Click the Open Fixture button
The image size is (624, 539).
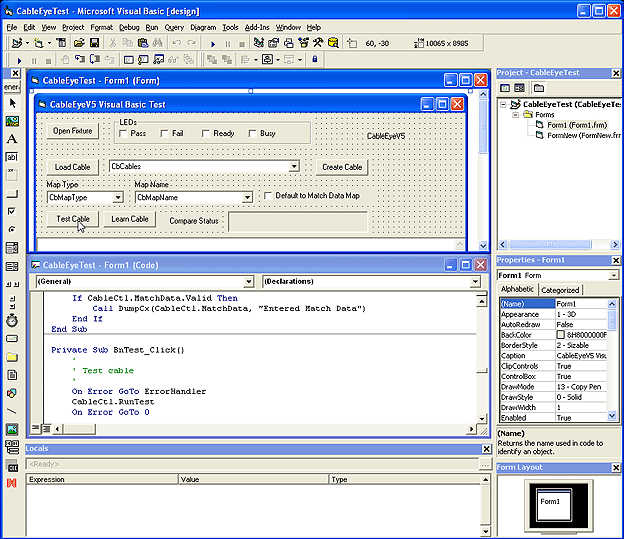[x=73, y=131]
